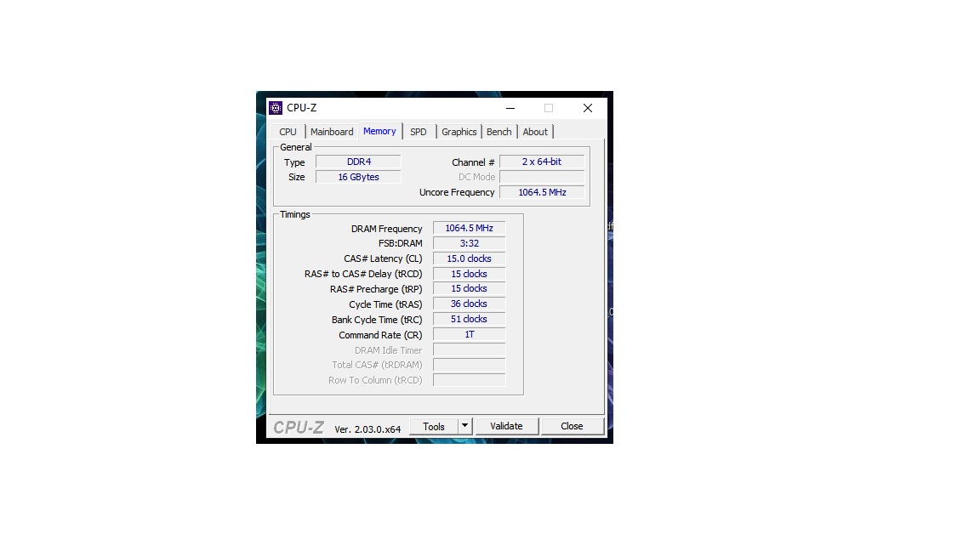The height and width of the screenshot is (551, 980).
Task: Open the Bench tab
Action: click(499, 132)
